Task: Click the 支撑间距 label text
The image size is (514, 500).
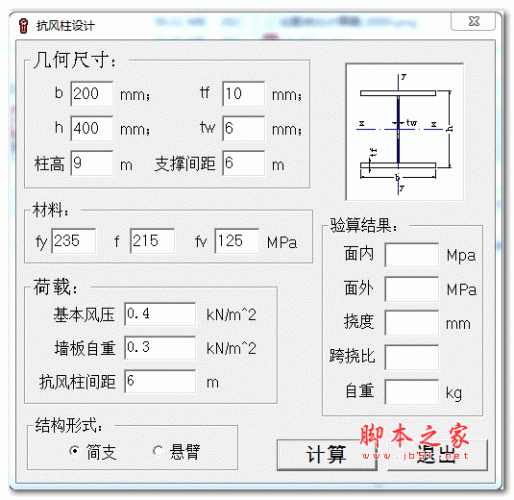Action: tap(185, 164)
